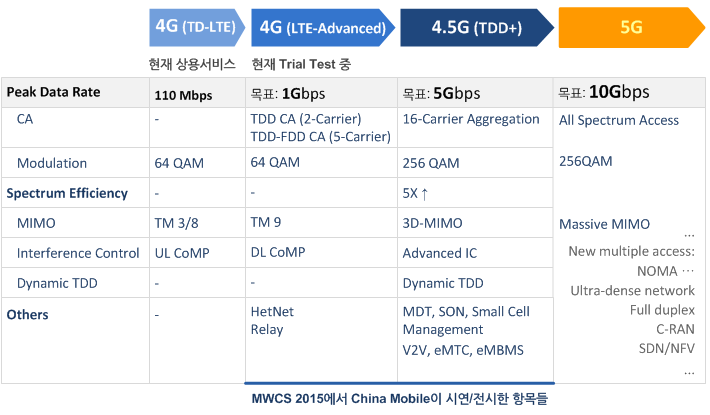This screenshot has height=415, width=710.
Task: Click the MWCS 2015 China Mobile caption
Action: pos(400,399)
